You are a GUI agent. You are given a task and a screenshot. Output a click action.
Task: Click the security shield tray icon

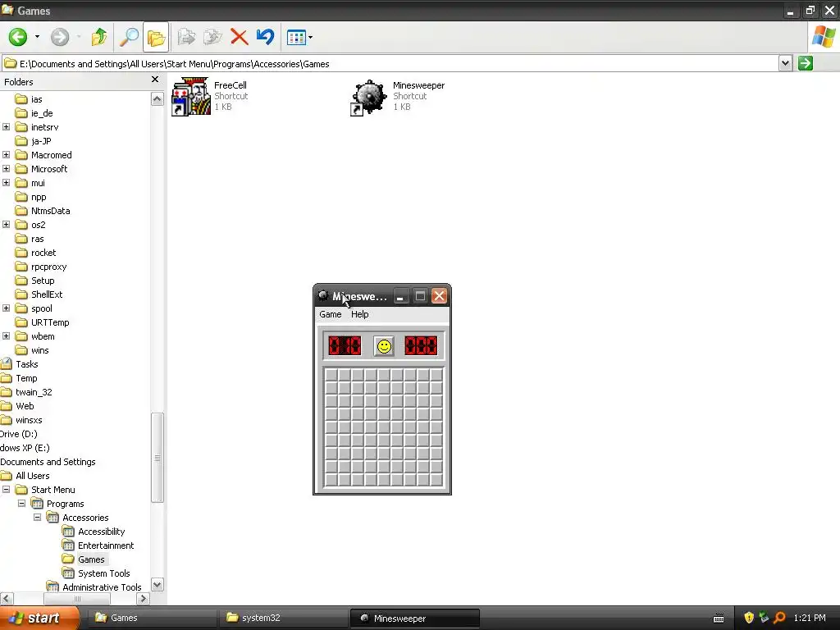coord(749,618)
